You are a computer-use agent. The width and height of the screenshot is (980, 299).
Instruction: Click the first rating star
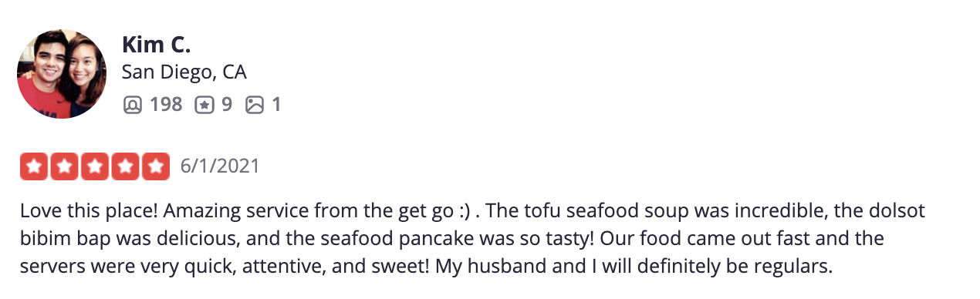coord(34,166)
